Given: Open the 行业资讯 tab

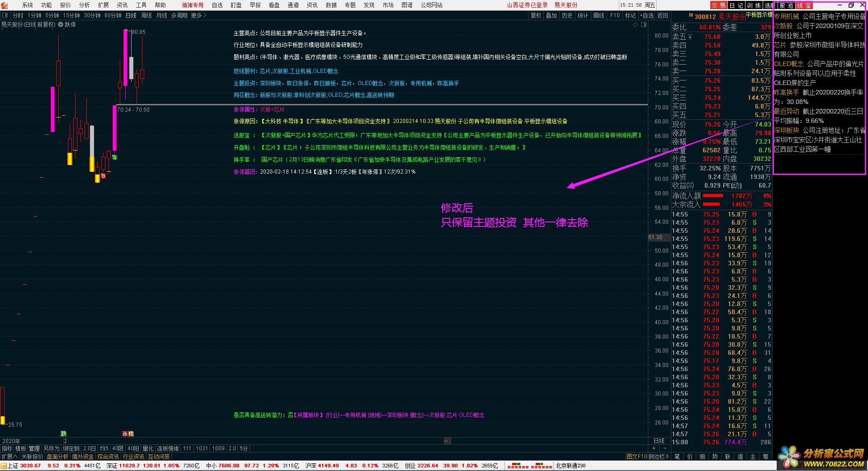Looking at the screenshot, I should tap(133, 457).
